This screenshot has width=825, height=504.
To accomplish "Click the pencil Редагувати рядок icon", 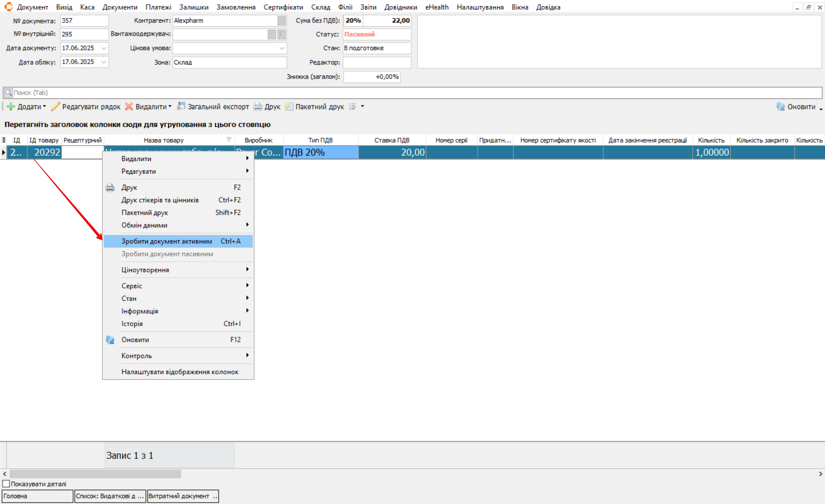I will coord(56,107).
